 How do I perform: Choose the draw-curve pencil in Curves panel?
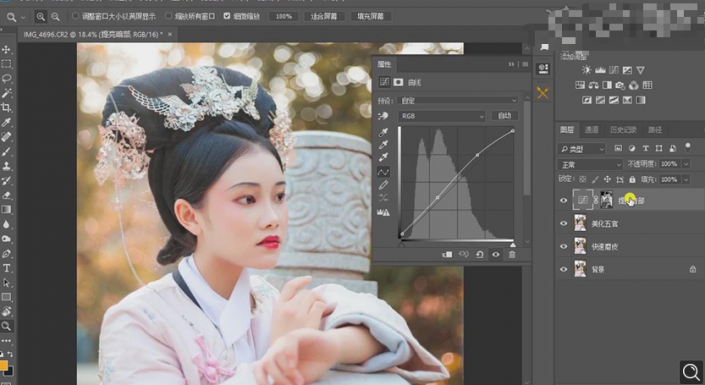click(383, 185)
